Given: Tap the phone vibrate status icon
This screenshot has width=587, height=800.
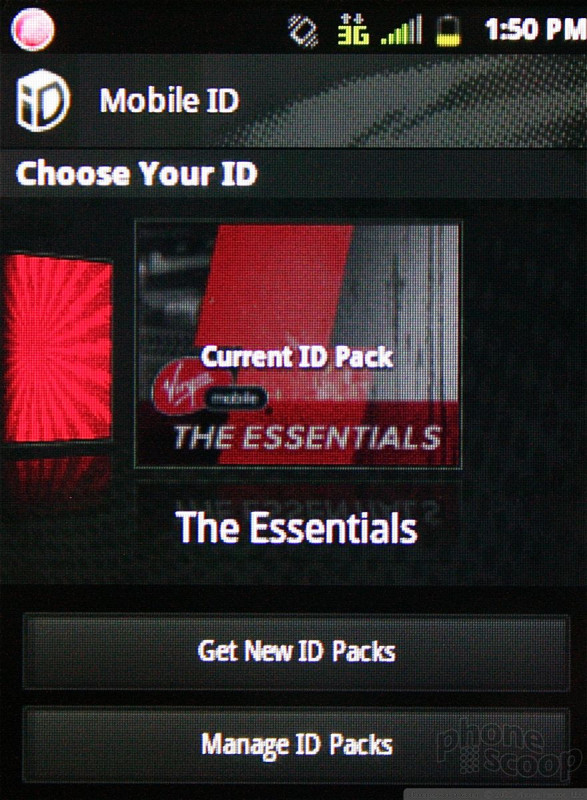Looking at the screenshot, I should [303, 30].
